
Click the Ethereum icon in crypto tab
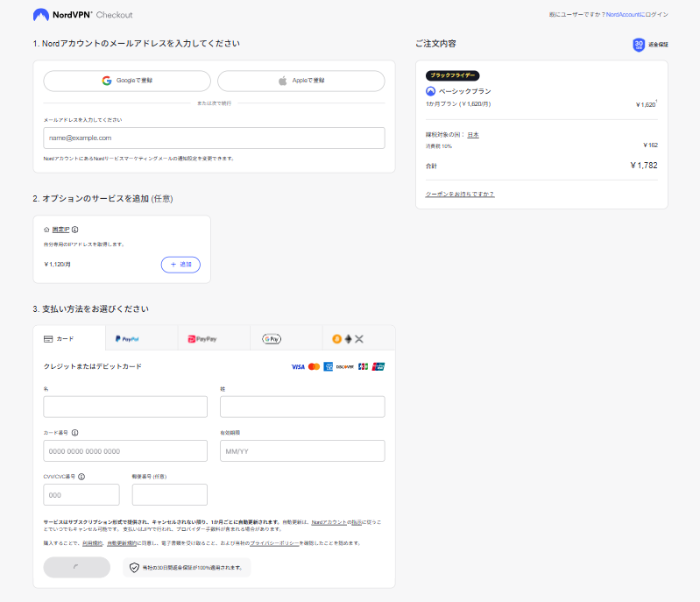point(348,339)
